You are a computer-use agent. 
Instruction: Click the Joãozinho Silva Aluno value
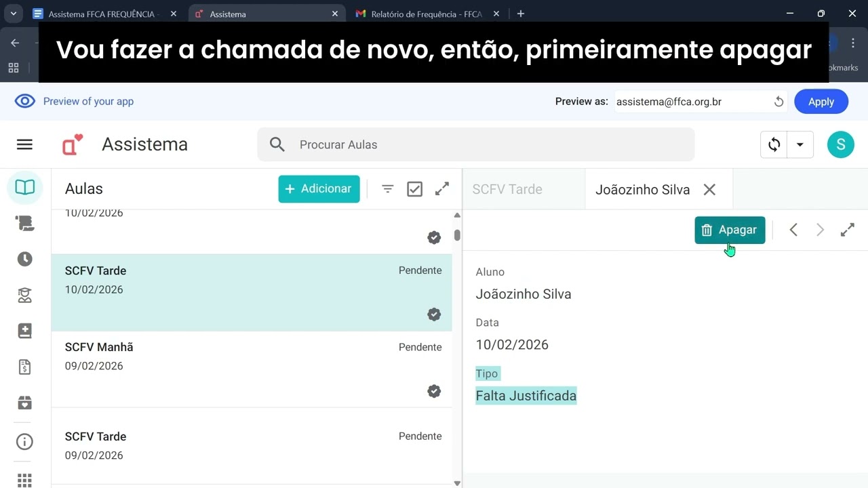pyautogui.click(x=524, y=294)
